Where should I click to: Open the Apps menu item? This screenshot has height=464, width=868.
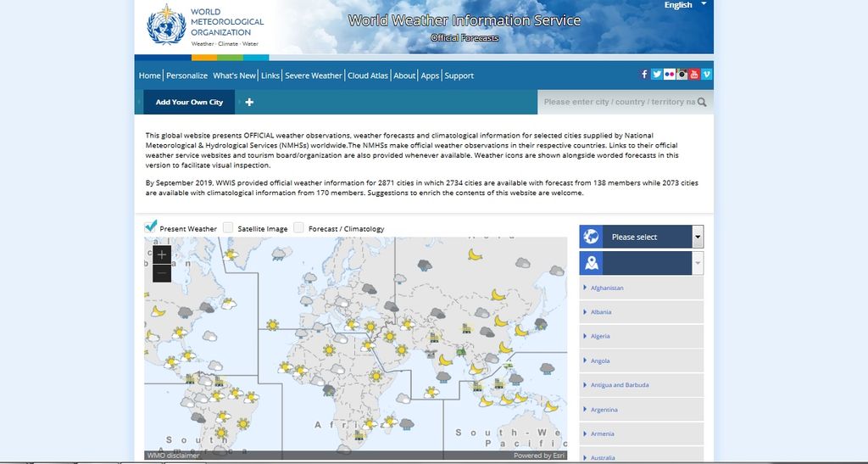(430, 75)
